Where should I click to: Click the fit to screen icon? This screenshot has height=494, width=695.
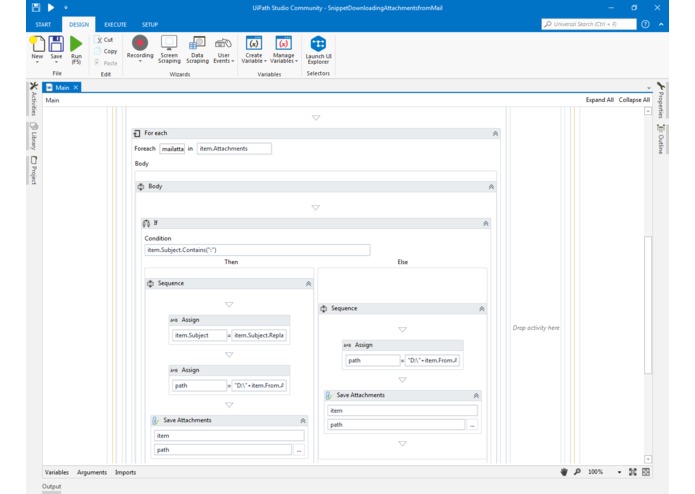click(633, 472)
